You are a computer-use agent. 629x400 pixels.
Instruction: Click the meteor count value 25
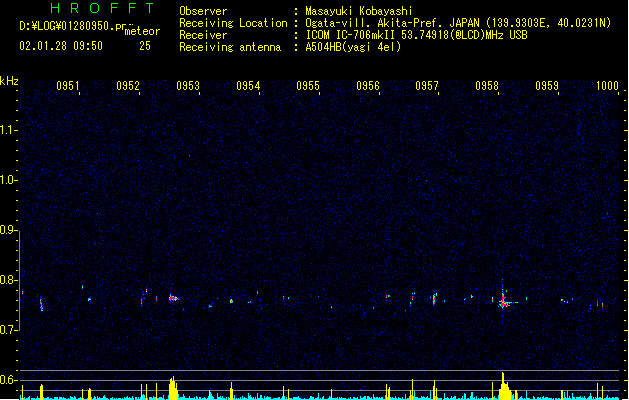pos(145,46)
